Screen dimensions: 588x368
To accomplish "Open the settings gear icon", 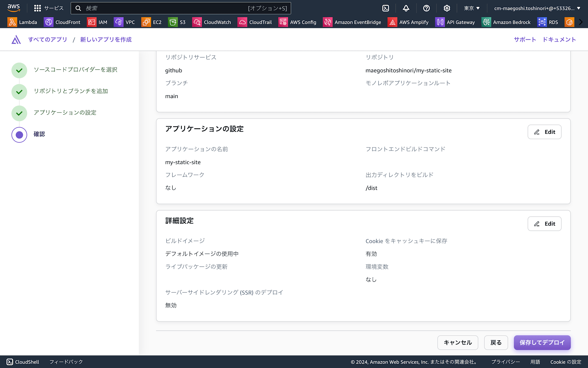I will [447, 8].
